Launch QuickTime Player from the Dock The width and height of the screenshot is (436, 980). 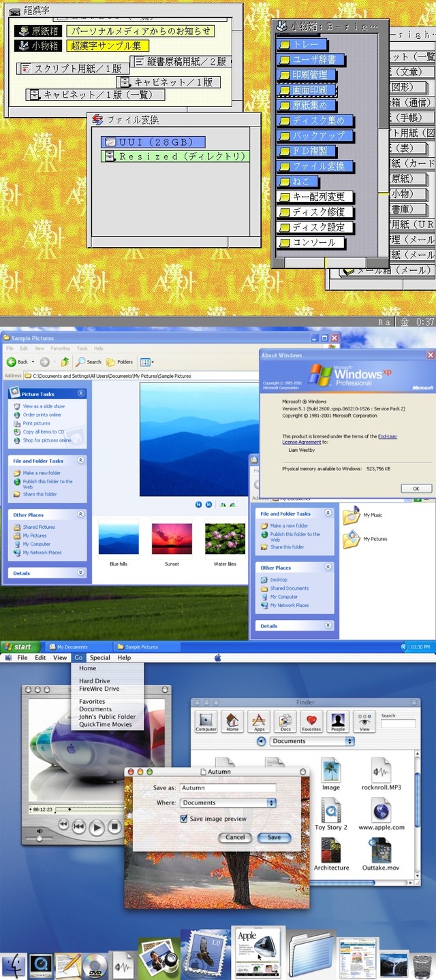(x=41, y=965)
